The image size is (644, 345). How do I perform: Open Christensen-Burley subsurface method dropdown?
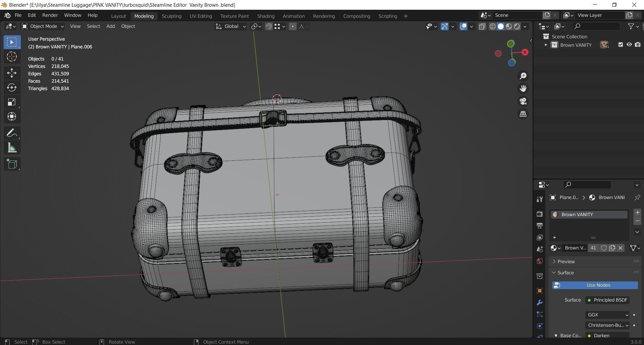(x=607, y=325)
